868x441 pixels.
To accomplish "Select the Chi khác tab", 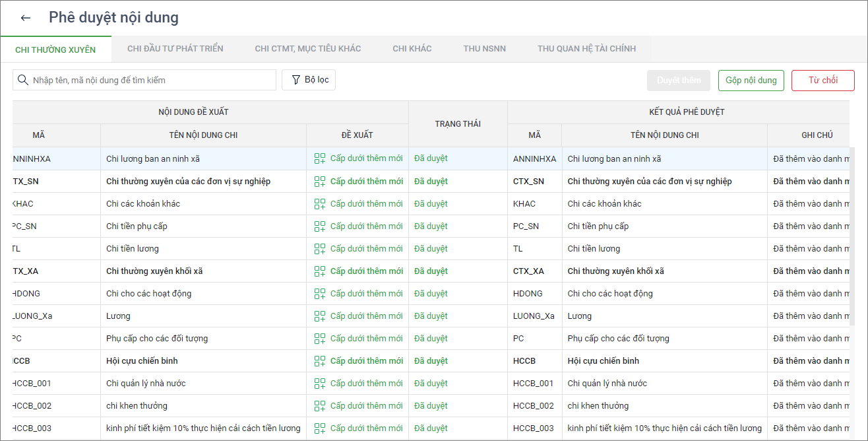I will point(412,49).
